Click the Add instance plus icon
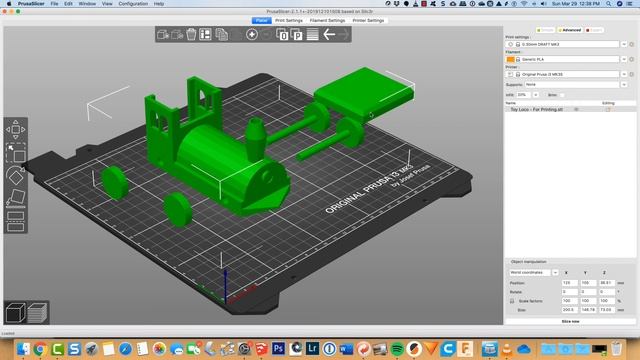This screenshot has width=640, height=360. pos(252,35)
